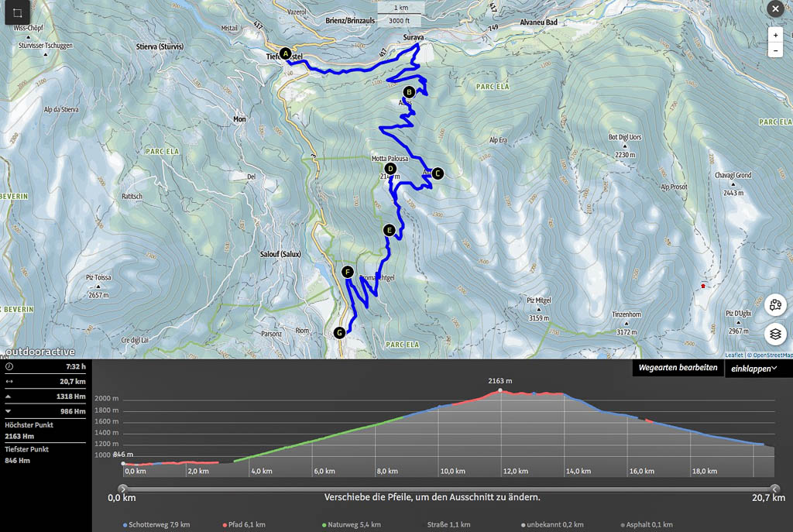The width and height of the screenshot is (793, 532).
Task: Select waypoint G at route end
Action: [x=338, y=333]
